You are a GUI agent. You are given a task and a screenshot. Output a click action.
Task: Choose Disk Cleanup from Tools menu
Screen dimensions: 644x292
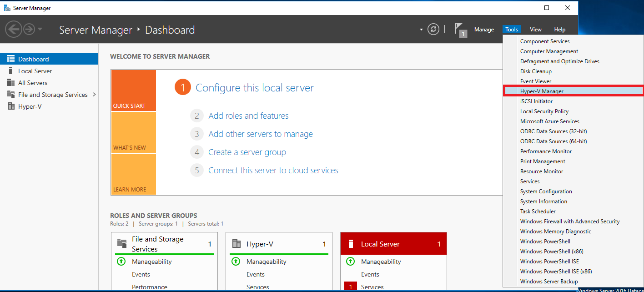tap(573, 71)
